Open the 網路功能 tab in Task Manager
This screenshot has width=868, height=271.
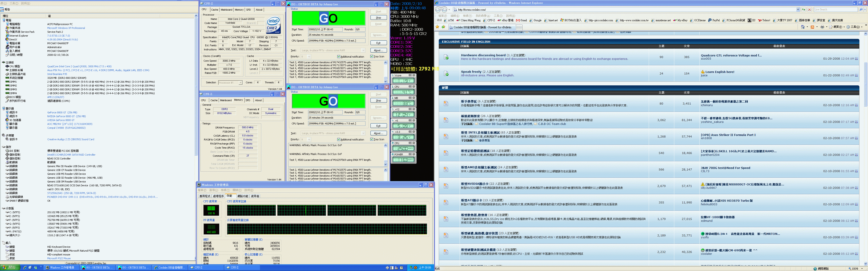click(243, 196)
